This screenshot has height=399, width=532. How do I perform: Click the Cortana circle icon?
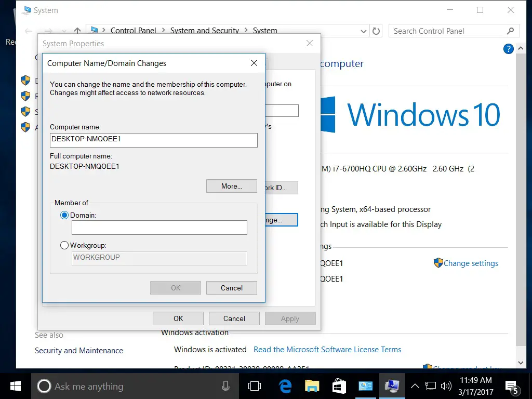click(44, 386)
